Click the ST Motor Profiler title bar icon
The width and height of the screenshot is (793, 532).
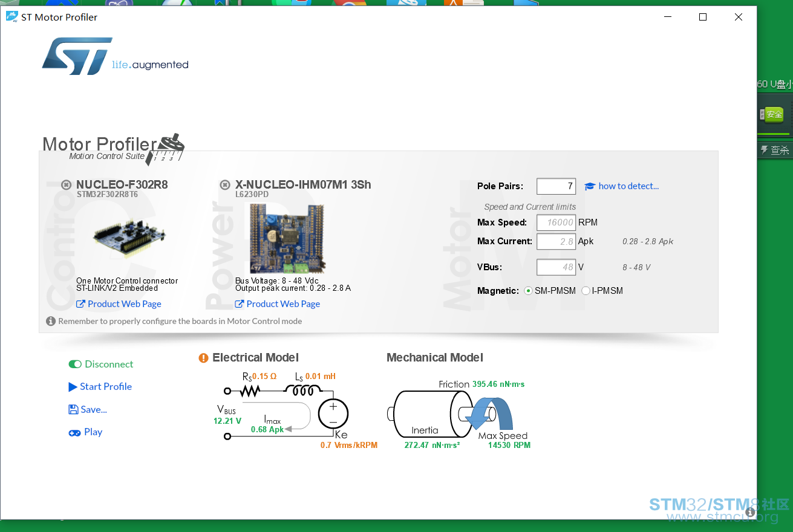pos(11,17)
